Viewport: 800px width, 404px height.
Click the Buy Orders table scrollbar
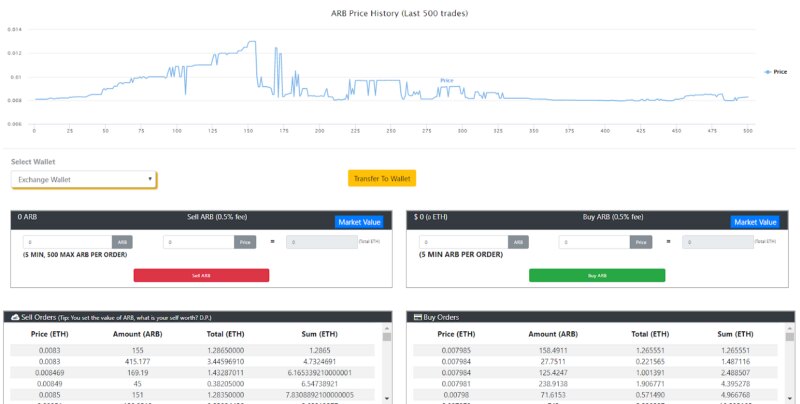[787, 370]
